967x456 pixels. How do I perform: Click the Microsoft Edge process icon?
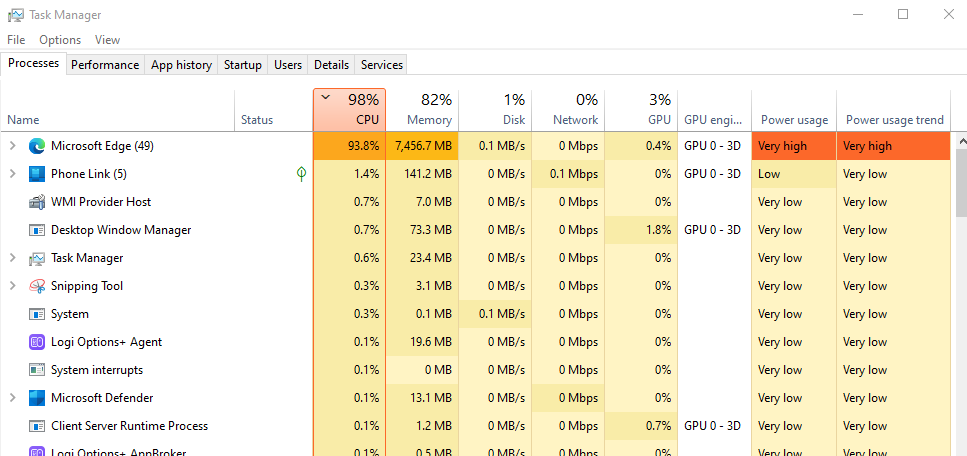pos(37,146)
